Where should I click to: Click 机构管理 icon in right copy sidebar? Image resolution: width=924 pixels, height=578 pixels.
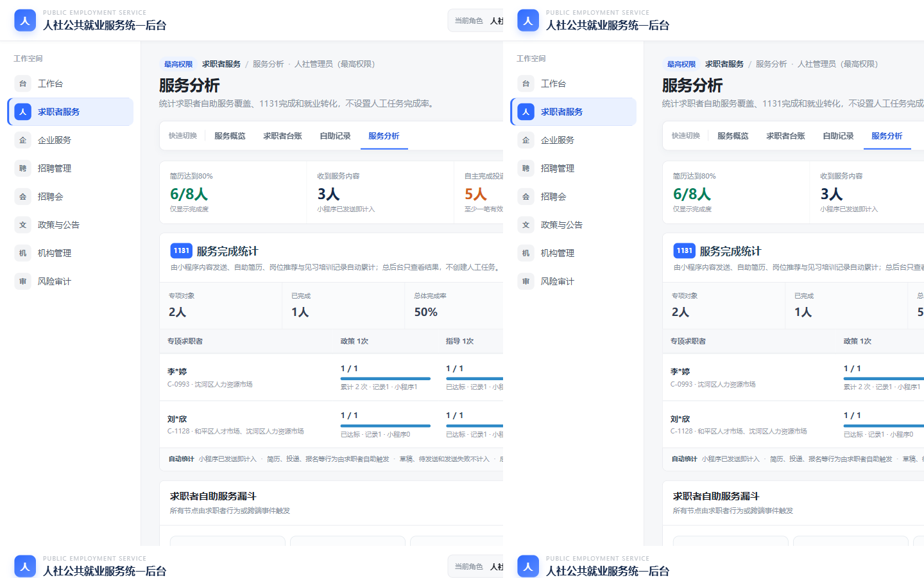(526, 253)
